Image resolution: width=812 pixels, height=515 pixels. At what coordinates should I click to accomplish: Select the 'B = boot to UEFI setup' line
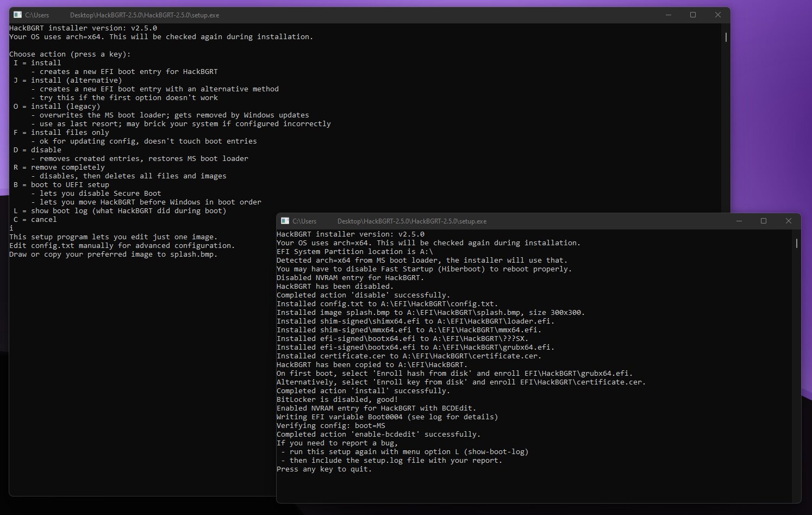tap(61, 185)
